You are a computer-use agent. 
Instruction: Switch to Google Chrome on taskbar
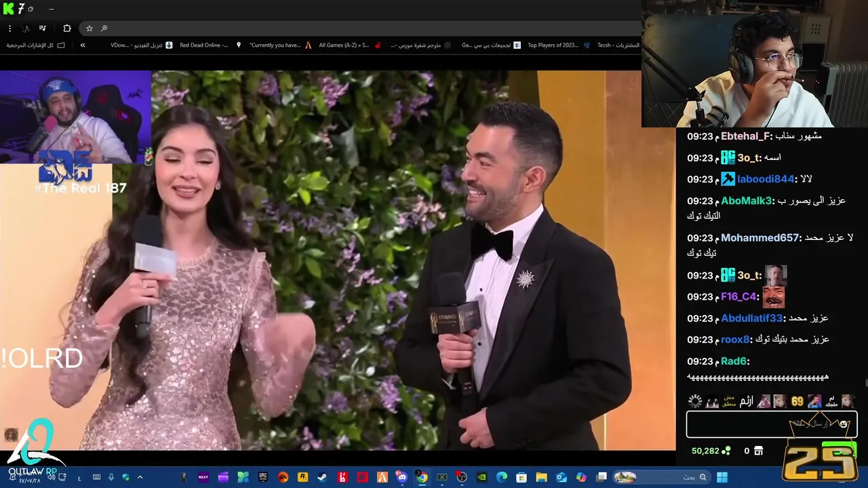point(422,477)
